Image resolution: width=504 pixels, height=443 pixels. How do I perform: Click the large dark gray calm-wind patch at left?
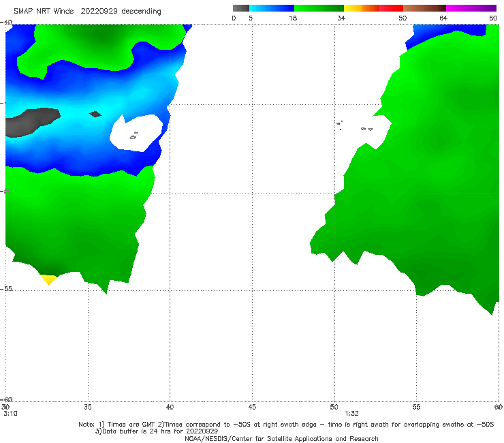(31, 122)
